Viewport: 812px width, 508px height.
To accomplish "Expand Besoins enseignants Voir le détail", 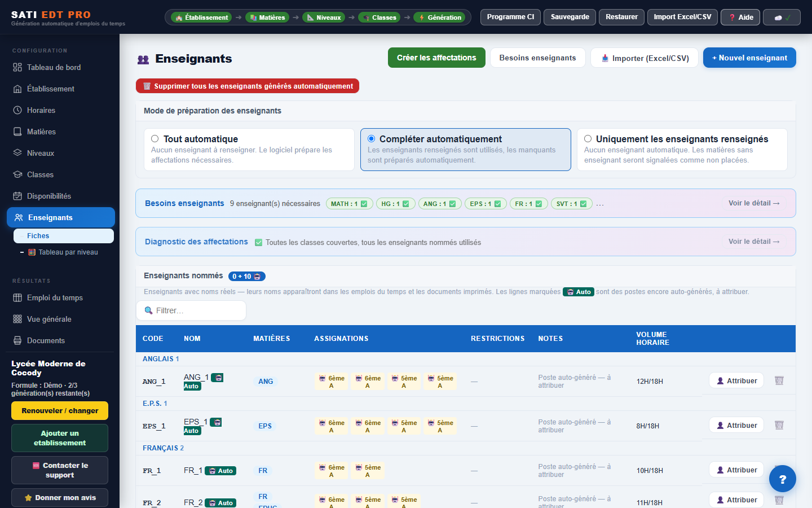I will [754, 203].
